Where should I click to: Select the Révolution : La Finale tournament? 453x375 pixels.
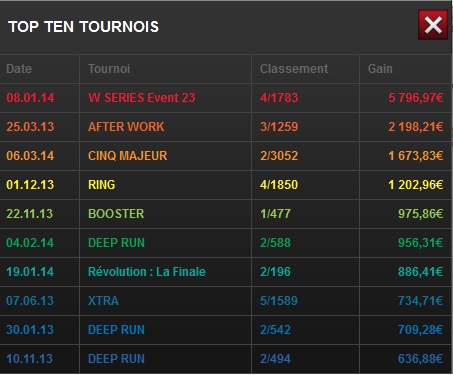[147, 272]
